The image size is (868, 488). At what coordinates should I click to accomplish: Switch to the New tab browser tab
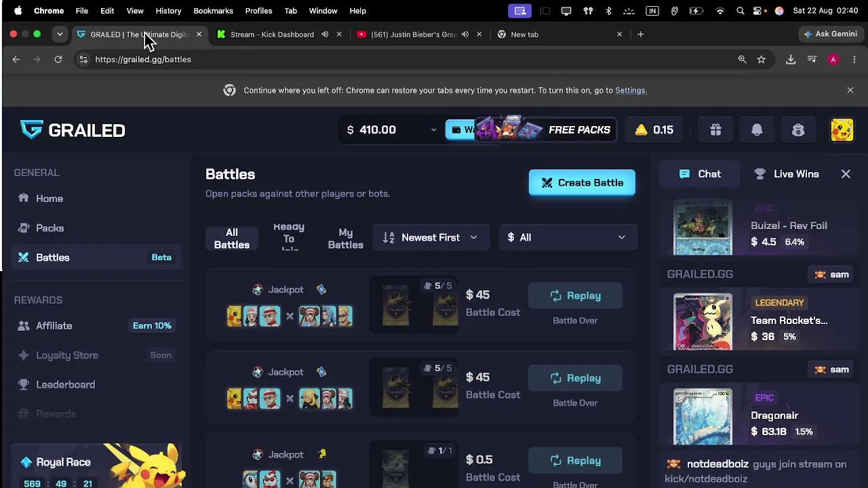[x=524, y=35]
